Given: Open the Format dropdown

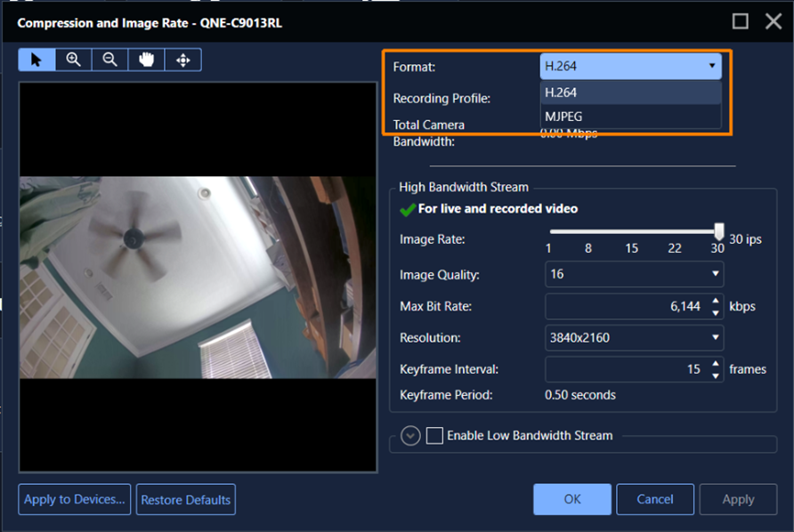Looking at the screenshot, I should coord(630,66).
